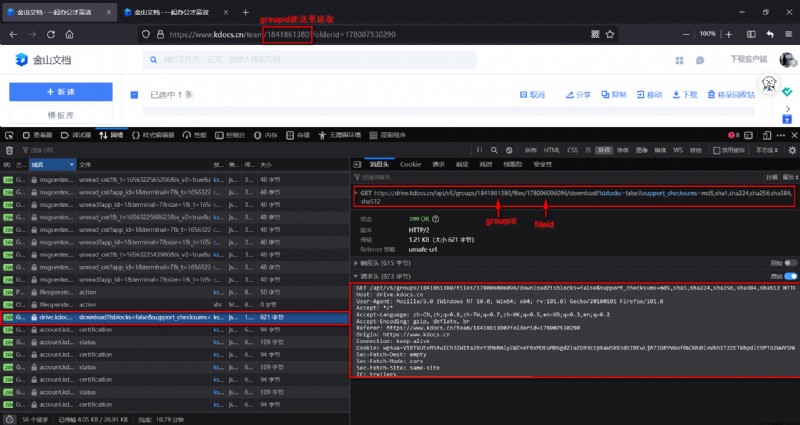Filter requests by HTML type

click(552, 150)
